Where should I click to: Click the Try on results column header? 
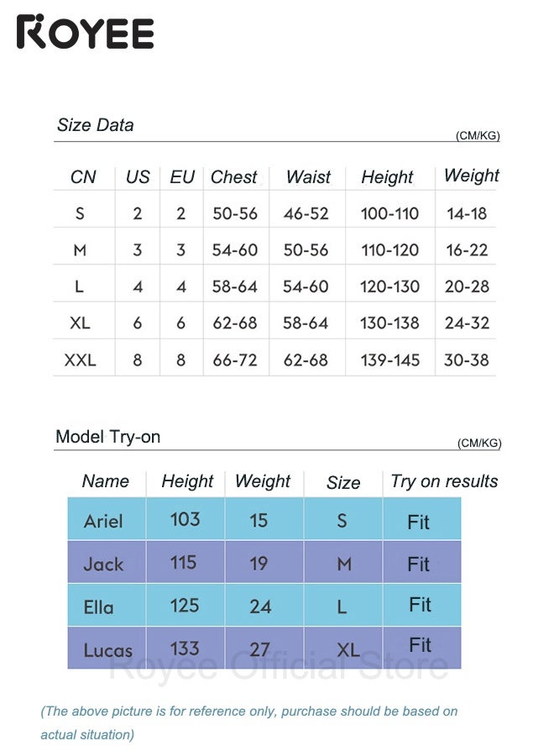coord(444,481)
